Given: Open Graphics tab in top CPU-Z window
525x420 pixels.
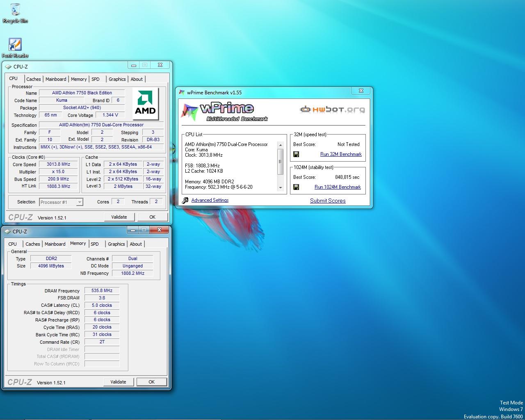Looking at the screenshot, I should pos(117,79).
